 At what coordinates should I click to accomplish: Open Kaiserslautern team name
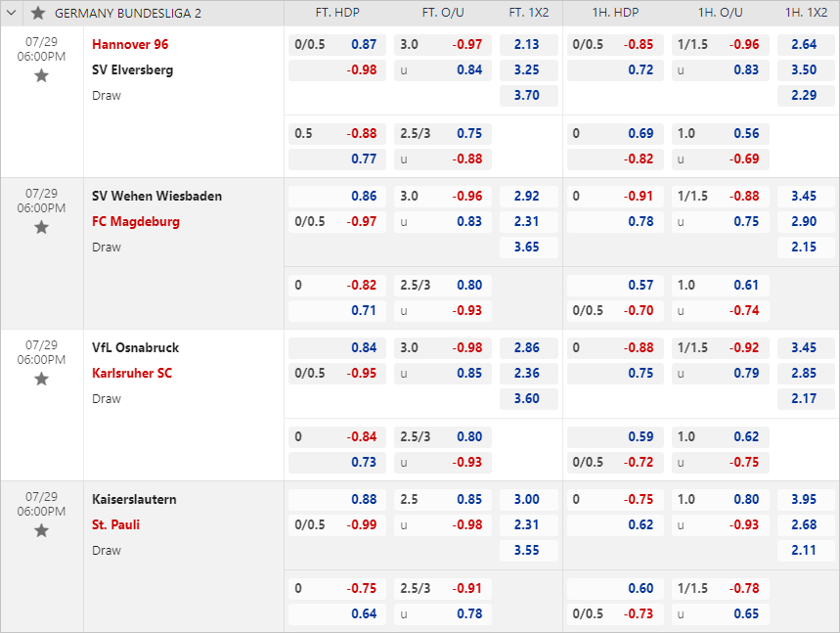click(134, 500)
